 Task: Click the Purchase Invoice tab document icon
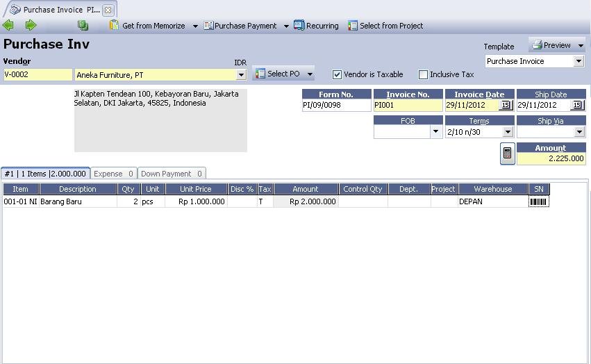[x=15, y=10]
